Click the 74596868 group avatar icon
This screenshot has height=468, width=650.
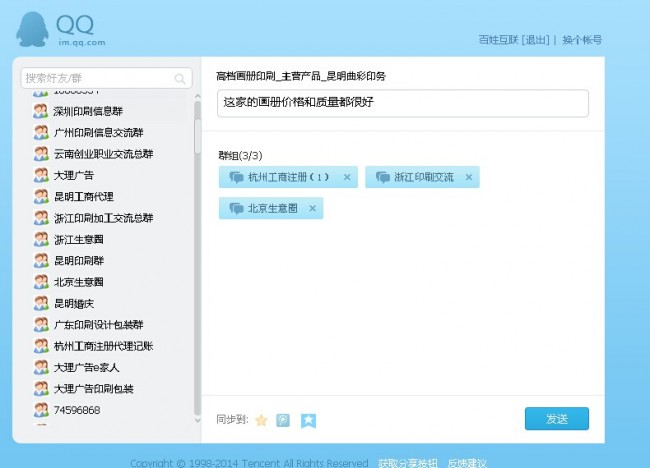[41, 410]
